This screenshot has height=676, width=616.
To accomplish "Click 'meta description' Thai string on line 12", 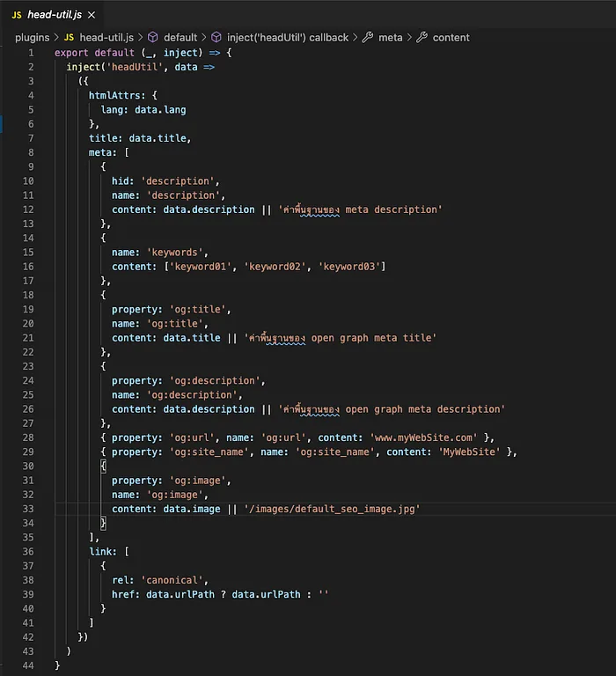I will (x=360, y=209).
